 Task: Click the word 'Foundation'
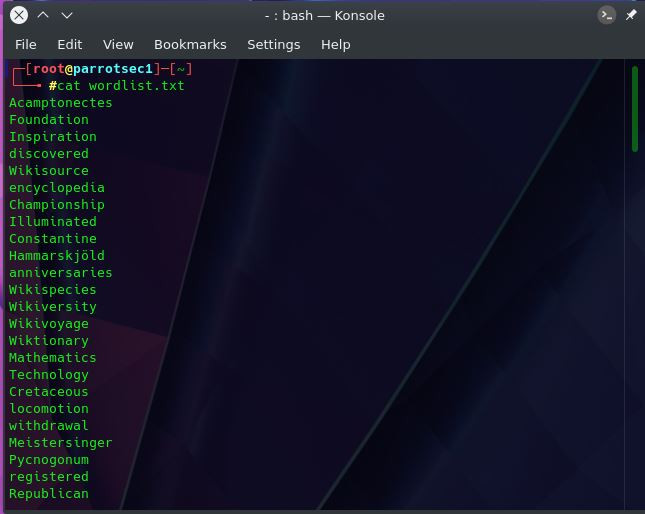tap(49, 120)
